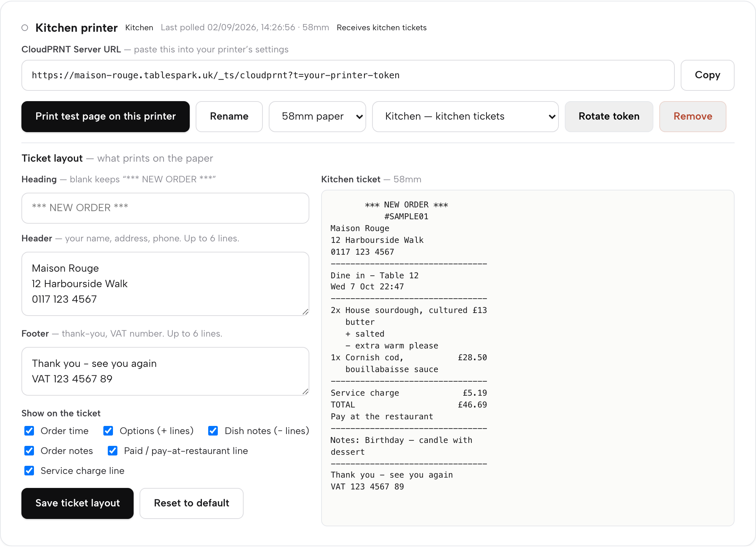Screen dimensions: 756x547
Task: Uncheck Service charge line
Action: tap(29, 471)
